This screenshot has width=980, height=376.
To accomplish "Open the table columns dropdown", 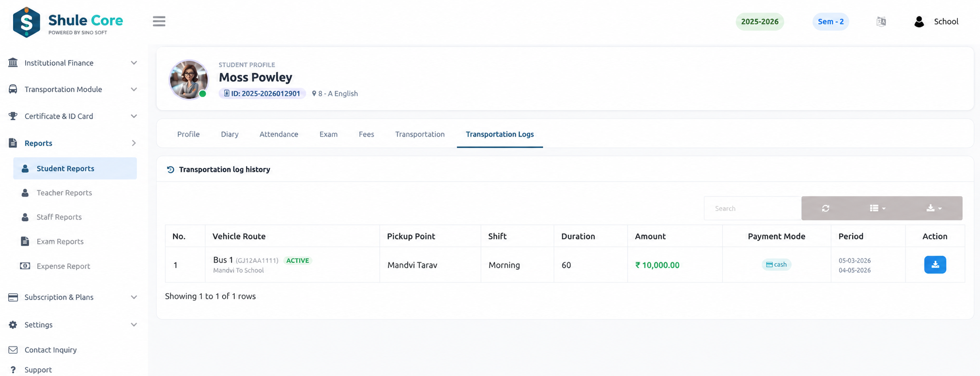I will tap(877, 208).
